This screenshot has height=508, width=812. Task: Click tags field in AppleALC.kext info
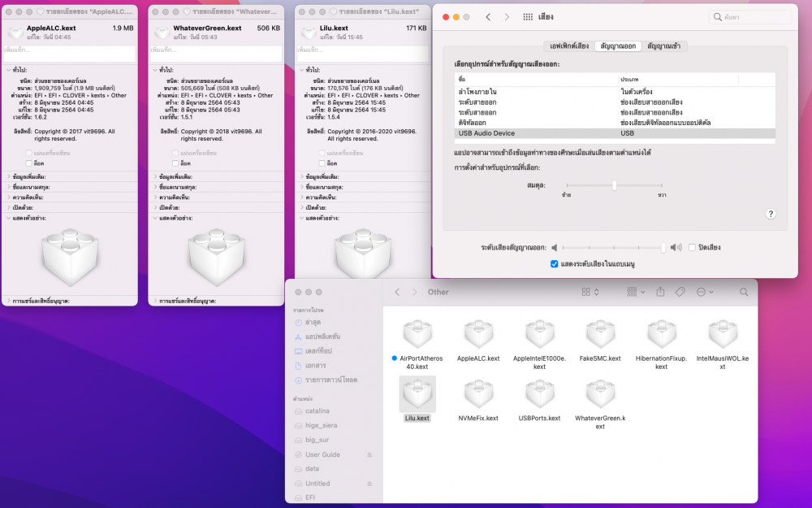pyautogui.click(x=70, y=54)
